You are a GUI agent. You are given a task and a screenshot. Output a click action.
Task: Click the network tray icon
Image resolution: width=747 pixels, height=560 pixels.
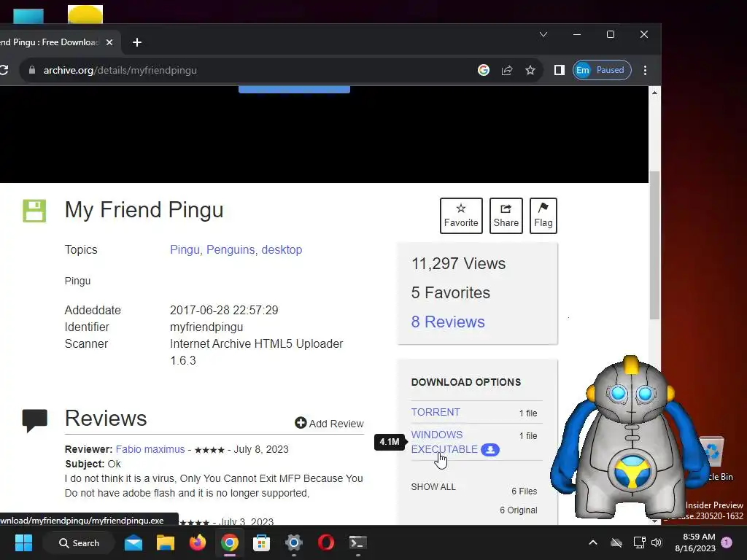(639, 542)
